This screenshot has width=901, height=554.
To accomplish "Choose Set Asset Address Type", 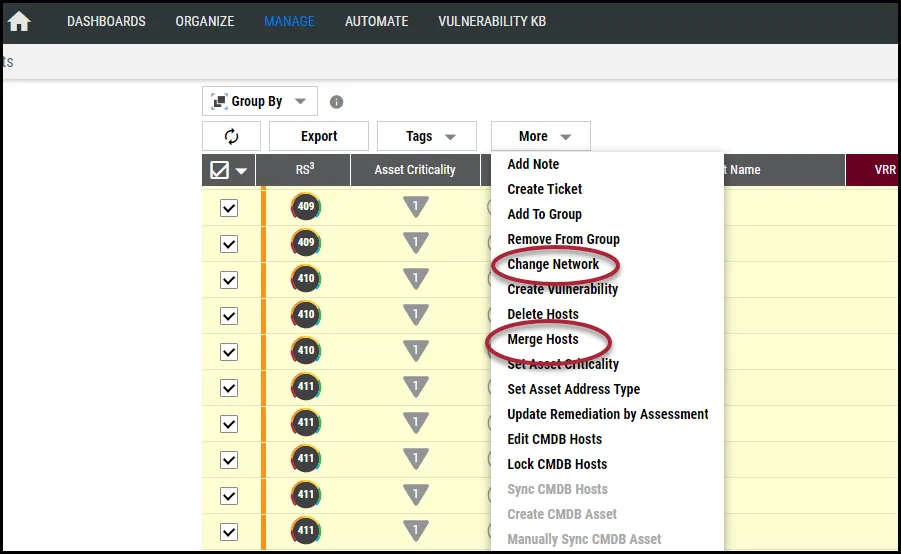I will click(573, 389).
